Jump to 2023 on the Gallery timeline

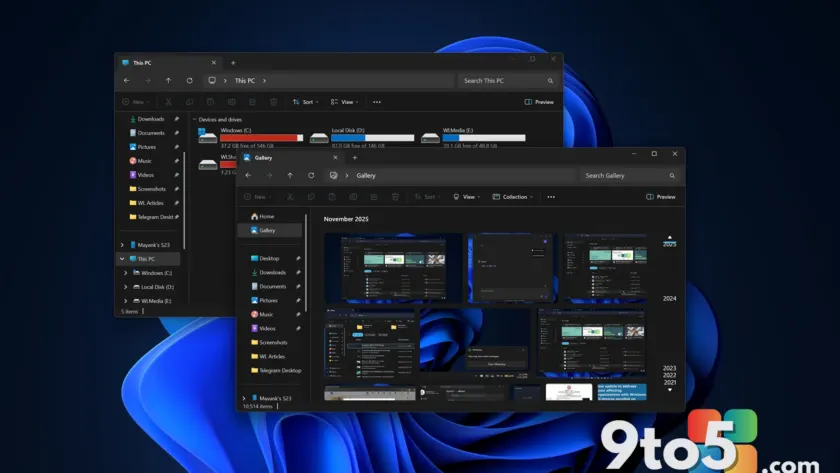pyautogui.click(x=669, y=368)
